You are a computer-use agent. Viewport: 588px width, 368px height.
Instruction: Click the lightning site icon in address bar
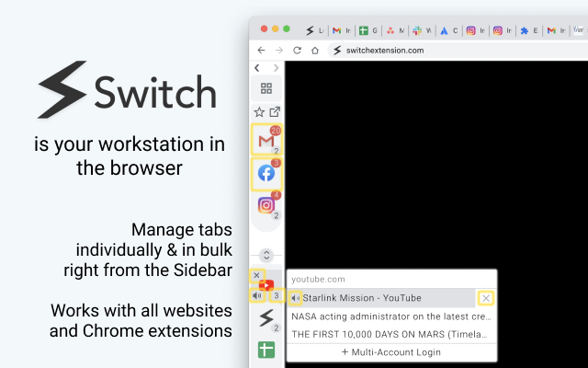click(337, 51)
